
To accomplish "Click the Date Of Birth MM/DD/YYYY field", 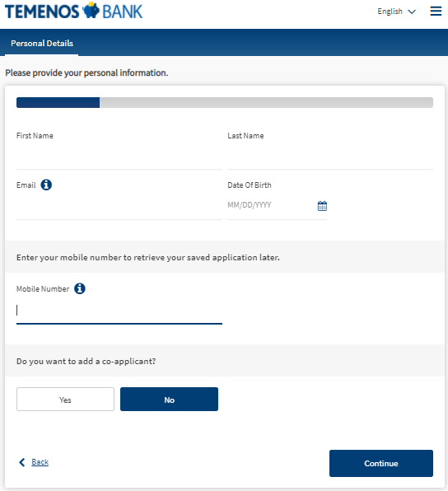I will point(271,205).
